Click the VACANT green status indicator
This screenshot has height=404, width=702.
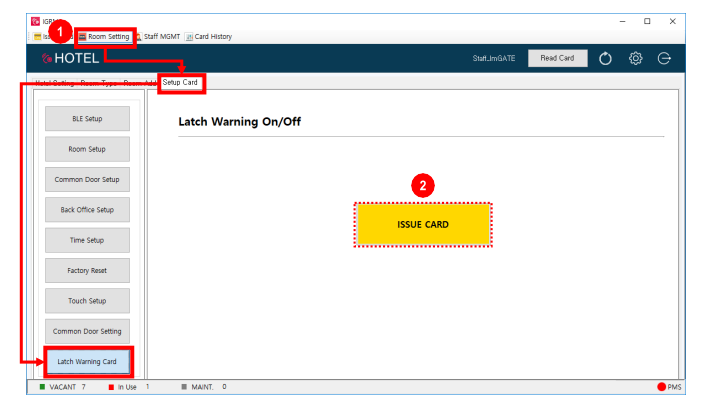click(x=43, y=387)
